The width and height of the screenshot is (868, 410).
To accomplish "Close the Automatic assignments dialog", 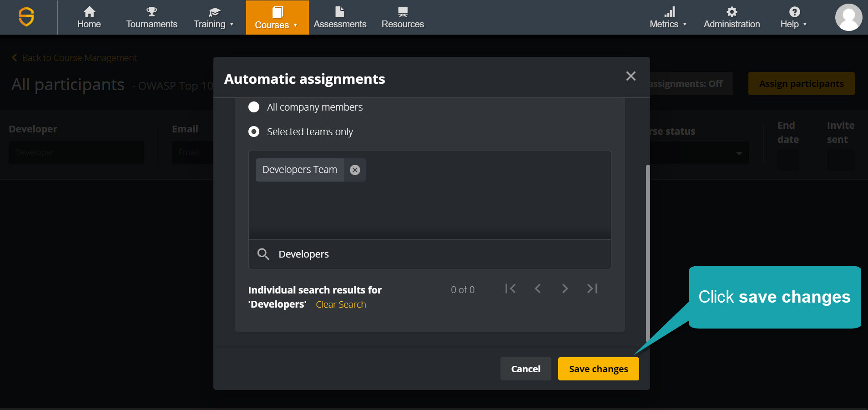I will coord(631,76).
